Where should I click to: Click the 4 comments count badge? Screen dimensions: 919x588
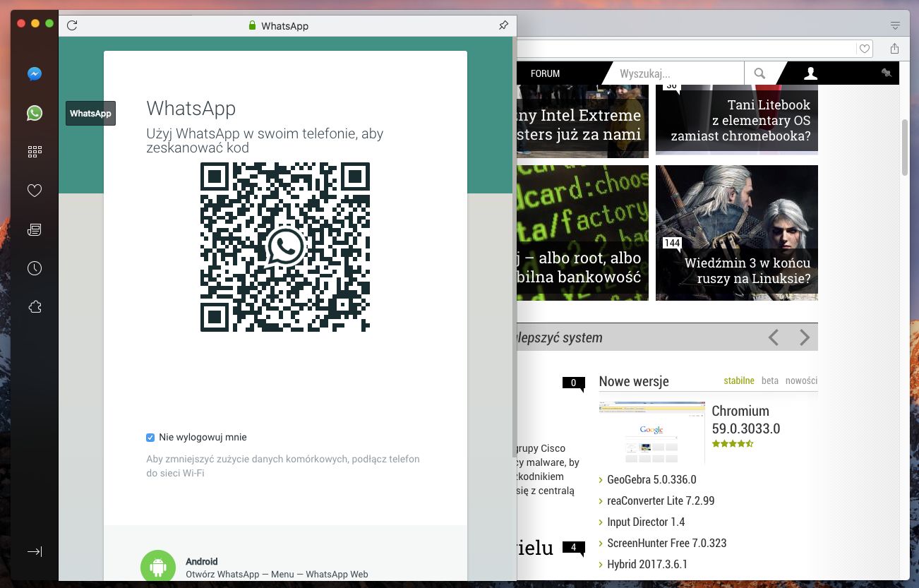point(573,547)
